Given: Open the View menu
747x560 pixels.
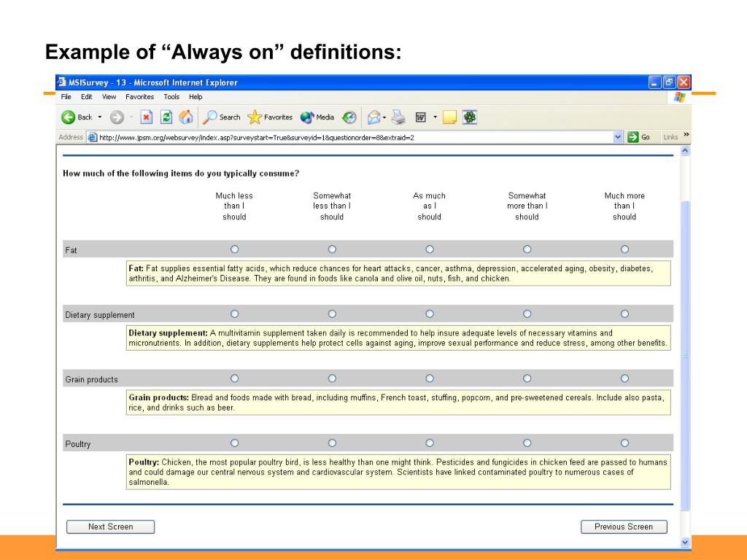Looking at the screenshot, I should pos(109,97).
